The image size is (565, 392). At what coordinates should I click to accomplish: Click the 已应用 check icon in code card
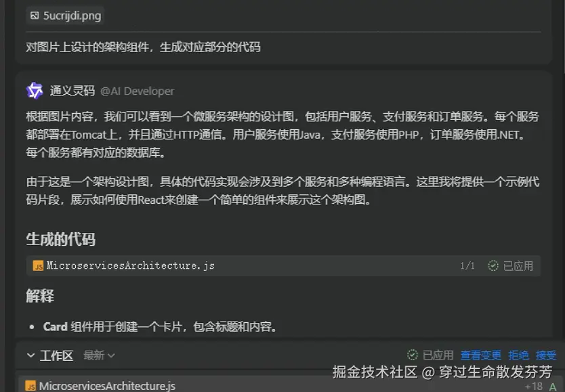[493, 265]
